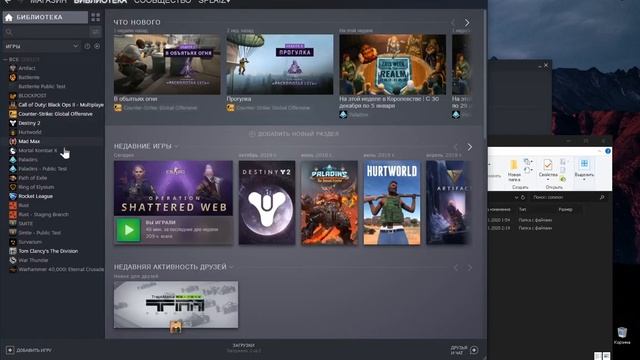
Task: Open Paladins recent game cover
Action: coord(329,203)
